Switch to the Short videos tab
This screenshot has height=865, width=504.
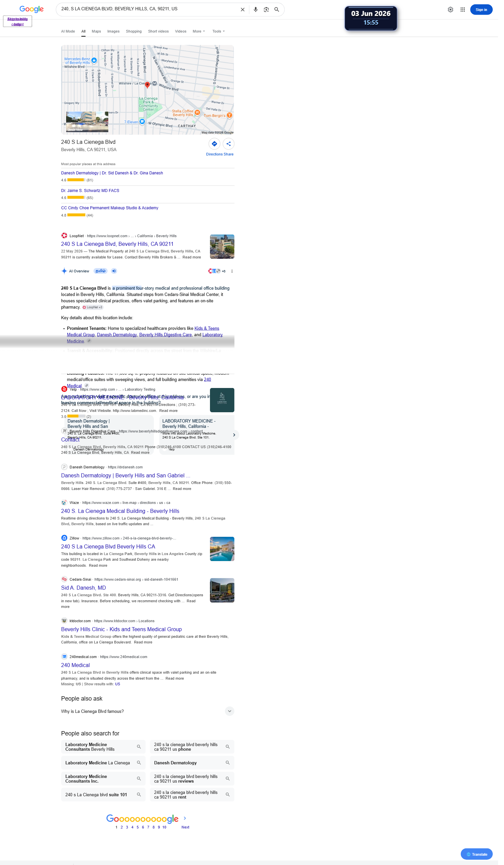158,31
